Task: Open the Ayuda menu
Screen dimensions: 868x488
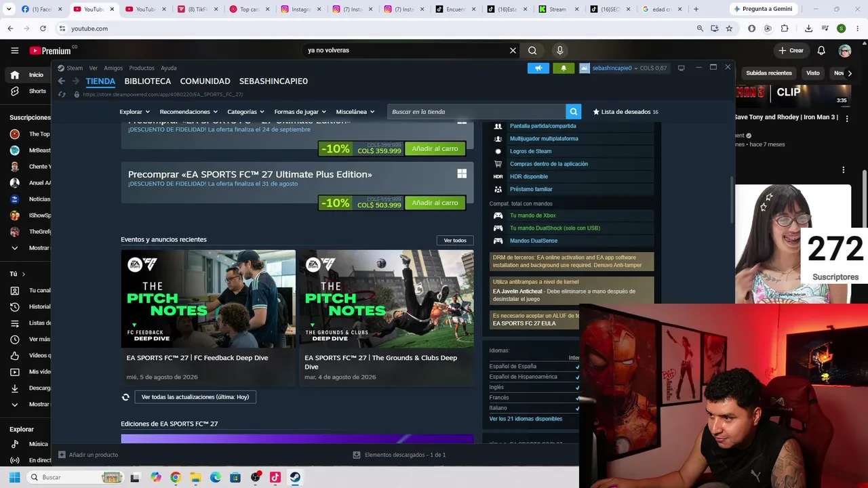Action: pos(168,68)
